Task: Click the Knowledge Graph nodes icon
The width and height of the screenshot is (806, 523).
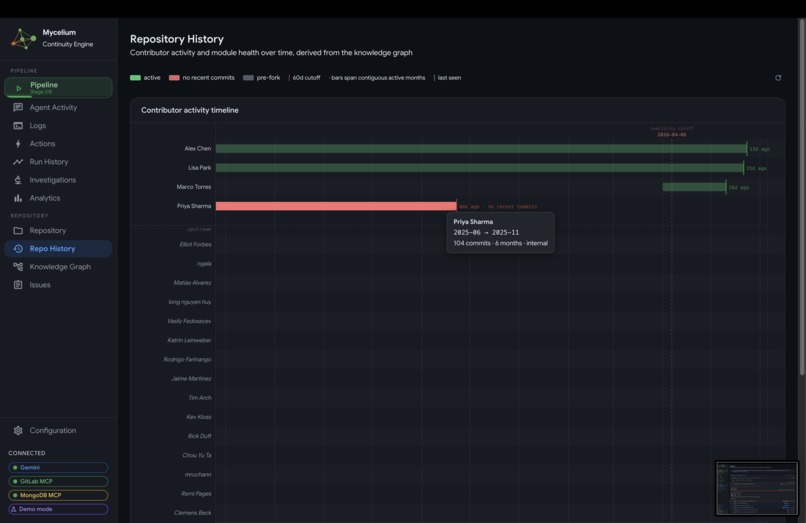Action: [x=18, y=266]
